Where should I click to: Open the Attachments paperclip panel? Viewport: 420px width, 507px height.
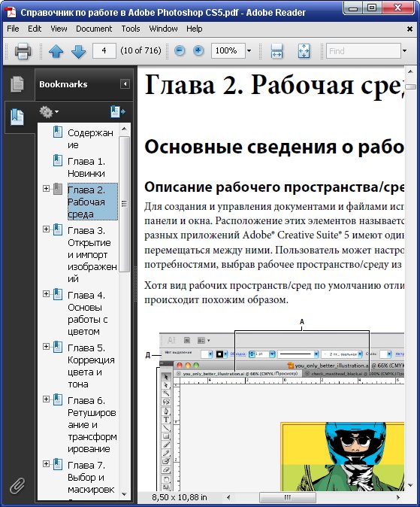(17, 485)
